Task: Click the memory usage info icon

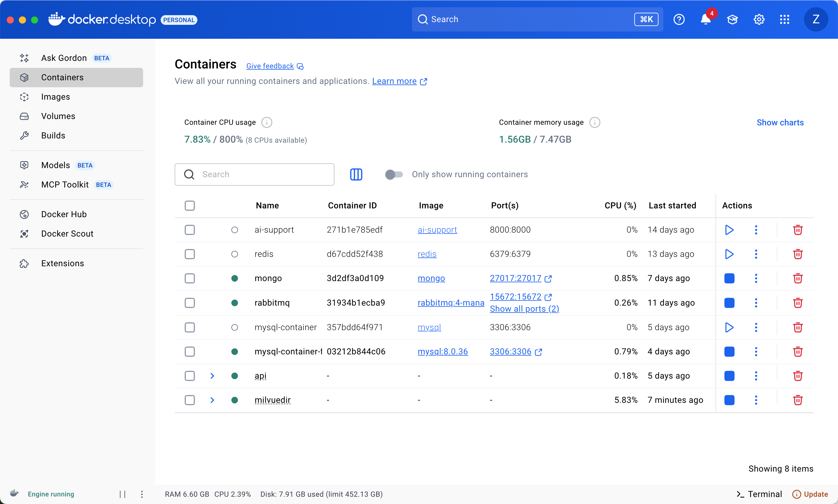Action: [x=594, y=122]
